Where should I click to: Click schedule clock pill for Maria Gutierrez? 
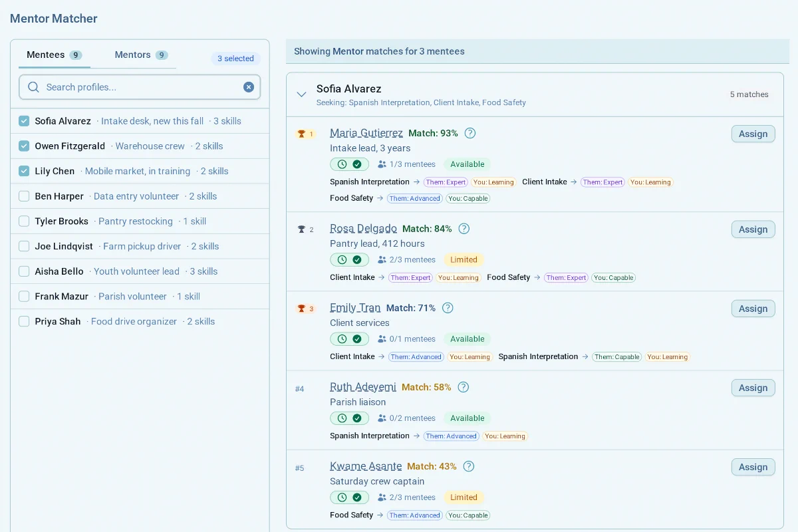[x=350, y=164]
